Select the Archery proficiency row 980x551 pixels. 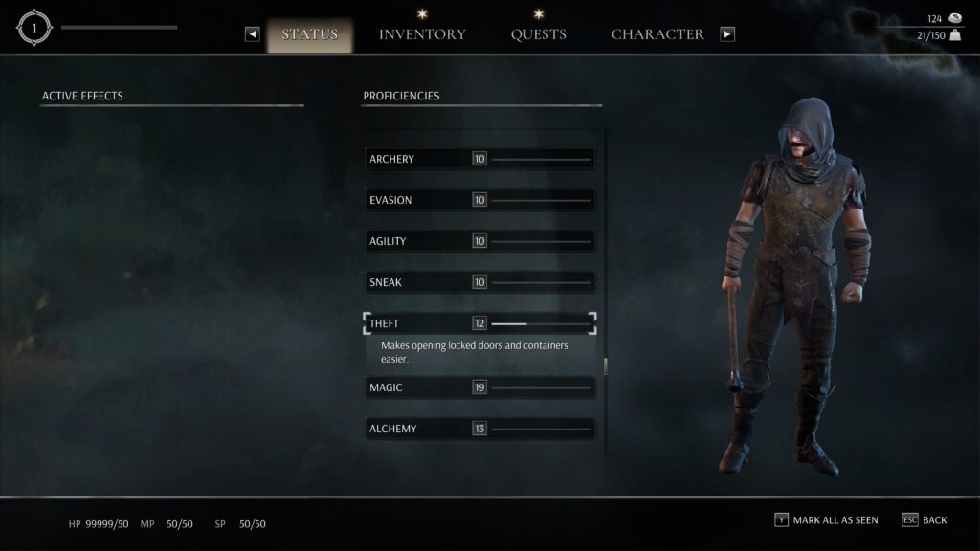pos(480,159)
